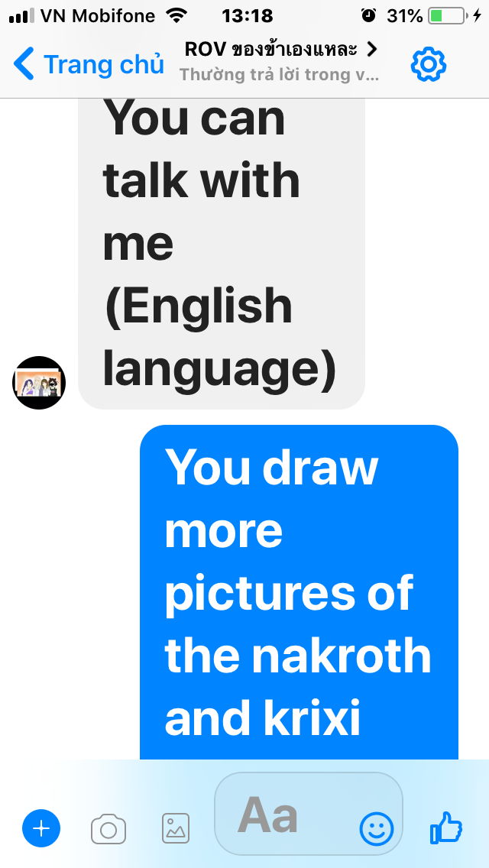
Task: Open the ROV page name header
Action: [x=270, y=49]
